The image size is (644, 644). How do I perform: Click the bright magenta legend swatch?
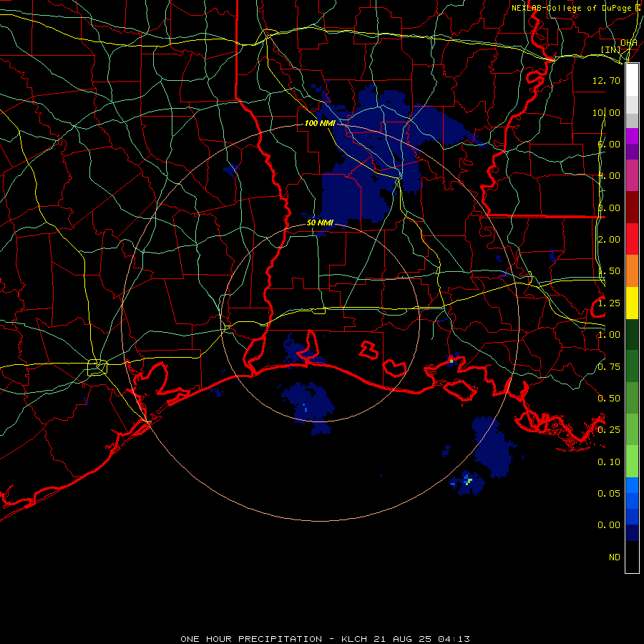pos(632,136)
